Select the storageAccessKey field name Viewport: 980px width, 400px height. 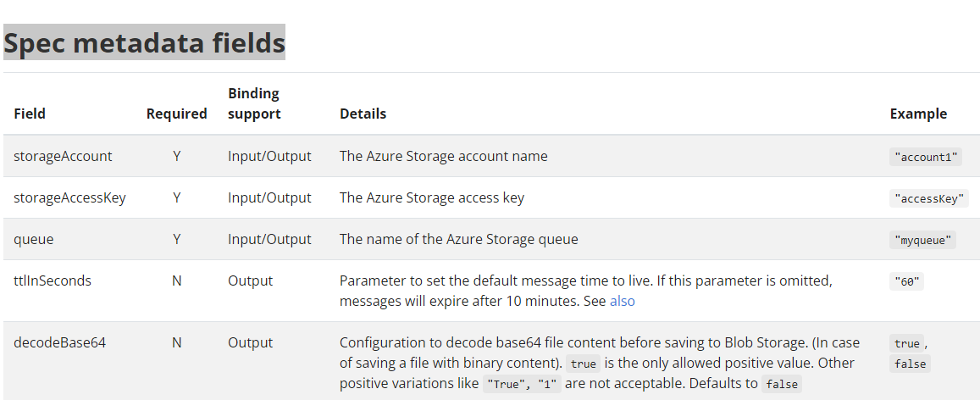[69, 197]
